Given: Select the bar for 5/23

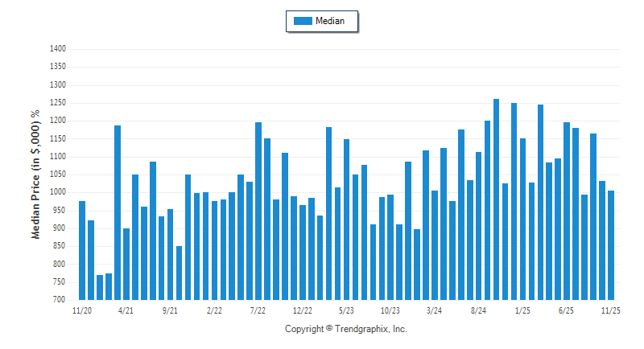Looking at the screenshot, I should tap(346, 220).
